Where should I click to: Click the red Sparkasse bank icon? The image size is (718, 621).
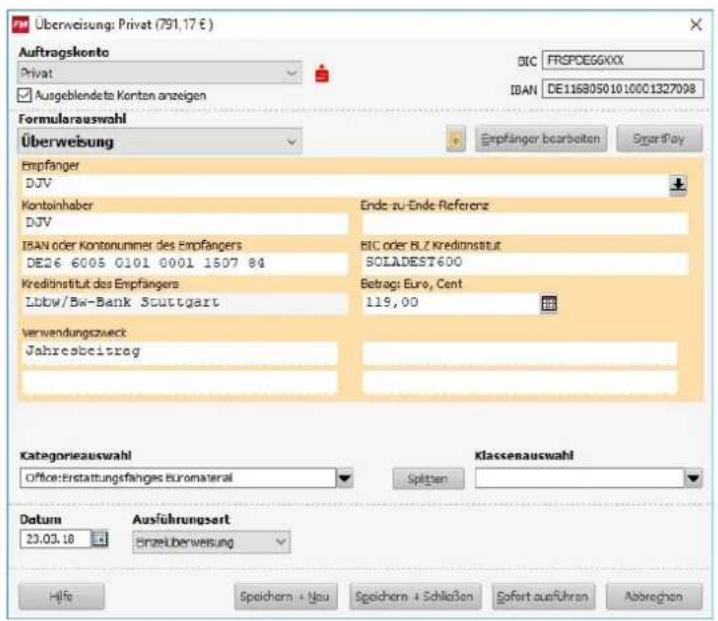(x=322, y=74)
